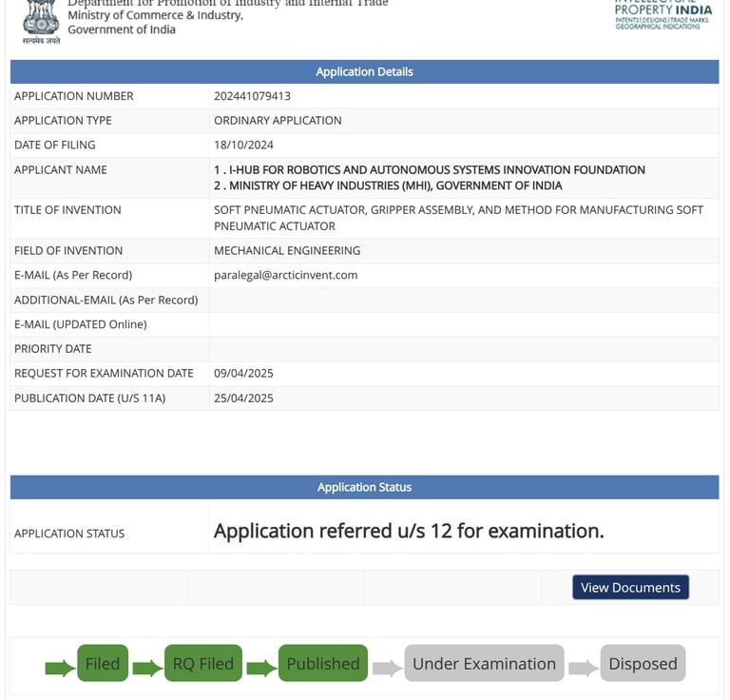
Task: Click the E-MAIL (As Per Record) label
Action: [73, 275]
